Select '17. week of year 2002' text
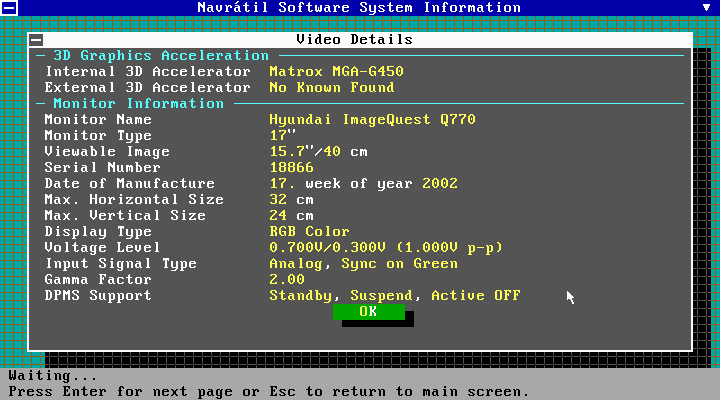The image size is (720, 400). coord(363,184)
